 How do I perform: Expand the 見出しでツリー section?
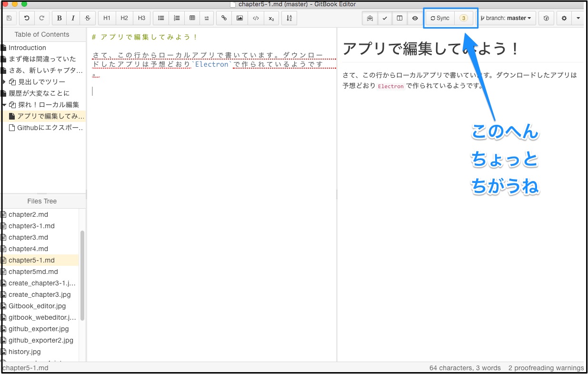pyautogui.click(x=4, y=82)
